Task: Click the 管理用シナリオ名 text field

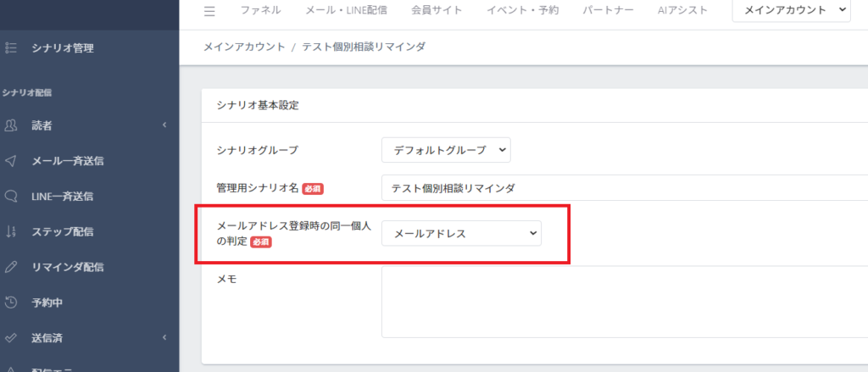Action: pos(624,187)
